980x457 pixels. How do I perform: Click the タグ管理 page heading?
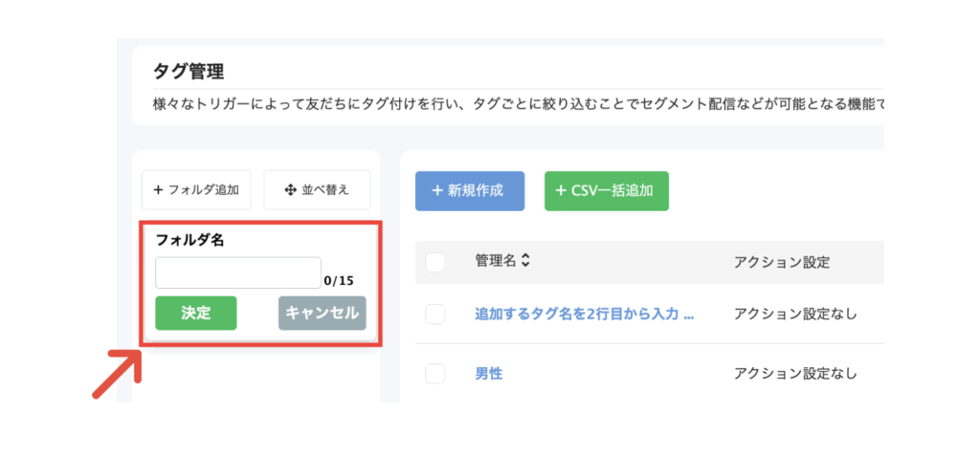(x=189, y=72)
